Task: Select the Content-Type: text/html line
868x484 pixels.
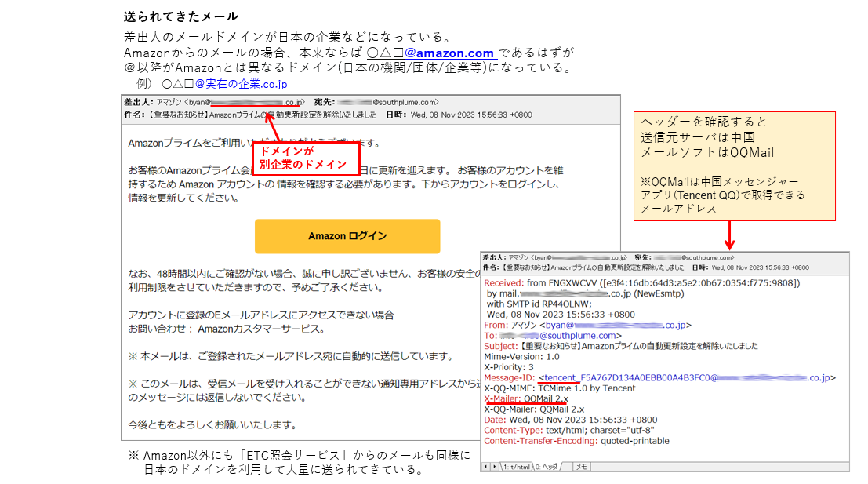Action: [569, 431]
